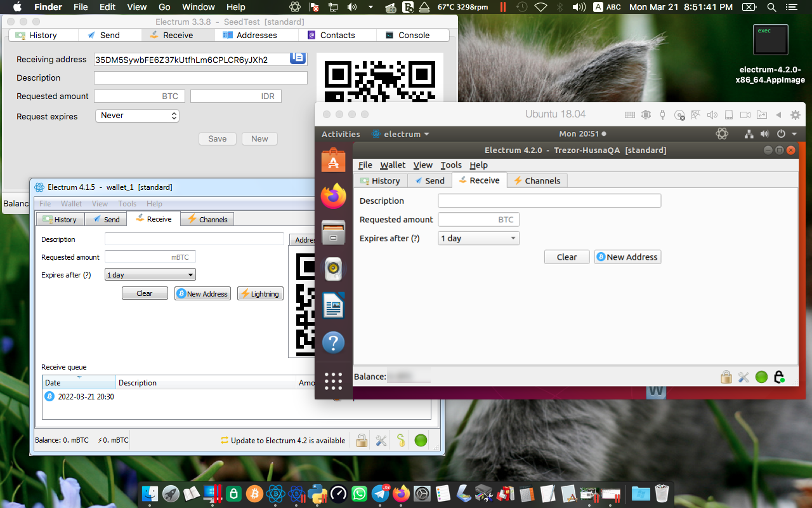Click the USB icon in the VM toolbar
The height and width of the screenshot is (508, 812).
tap(663, 115)
